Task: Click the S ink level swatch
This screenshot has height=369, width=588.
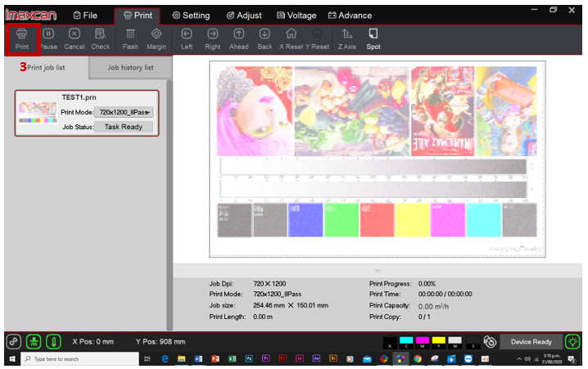Action: [x=473, y=342]
